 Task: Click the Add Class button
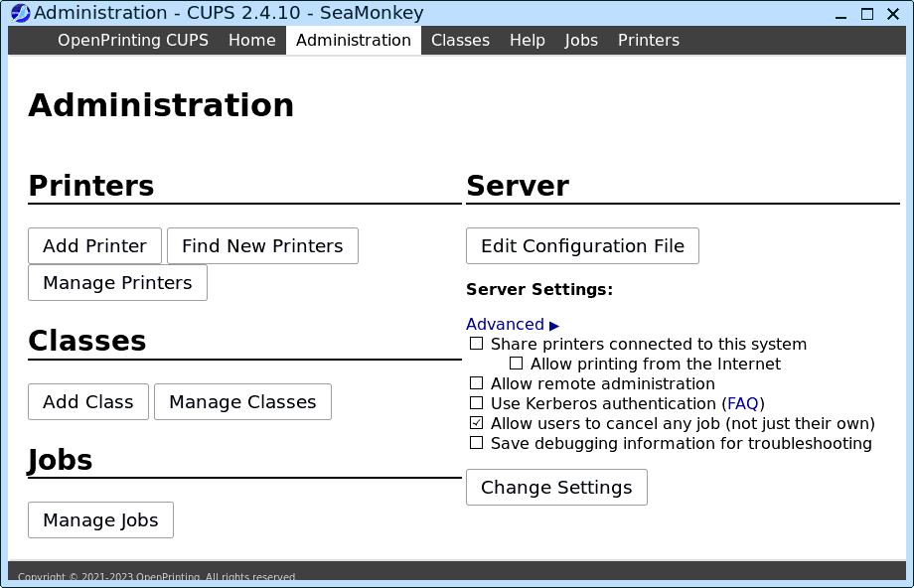(x=88, y=401)
